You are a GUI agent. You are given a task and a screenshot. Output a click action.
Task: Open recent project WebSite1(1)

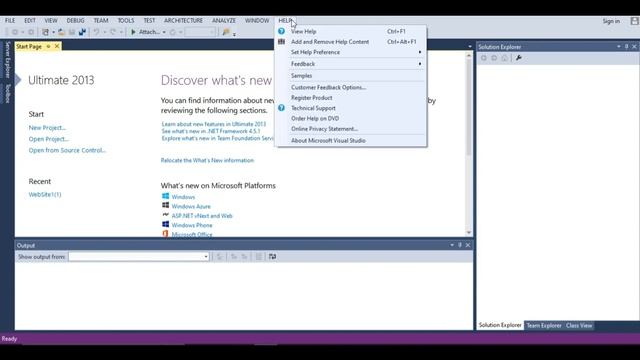(45, 194)
